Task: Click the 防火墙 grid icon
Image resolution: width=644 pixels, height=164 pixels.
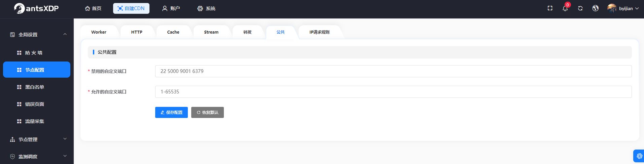Action: [x=19, y=53]
